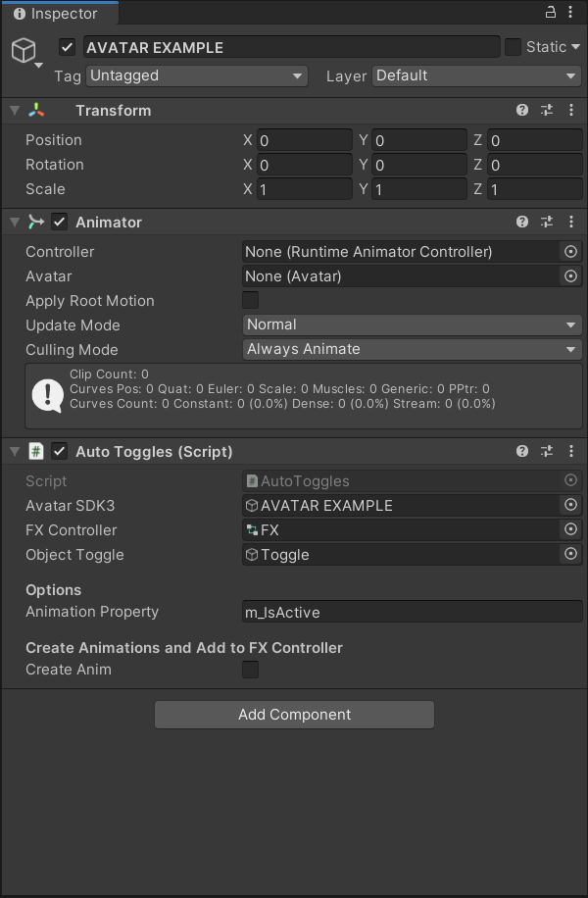Click the Add Component button
This screenshot has width=588, height=898.
pos(294,715)
